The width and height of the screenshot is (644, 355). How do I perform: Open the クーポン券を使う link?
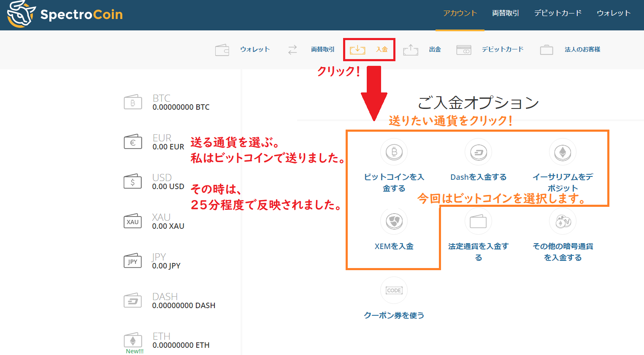pos(393,314)
